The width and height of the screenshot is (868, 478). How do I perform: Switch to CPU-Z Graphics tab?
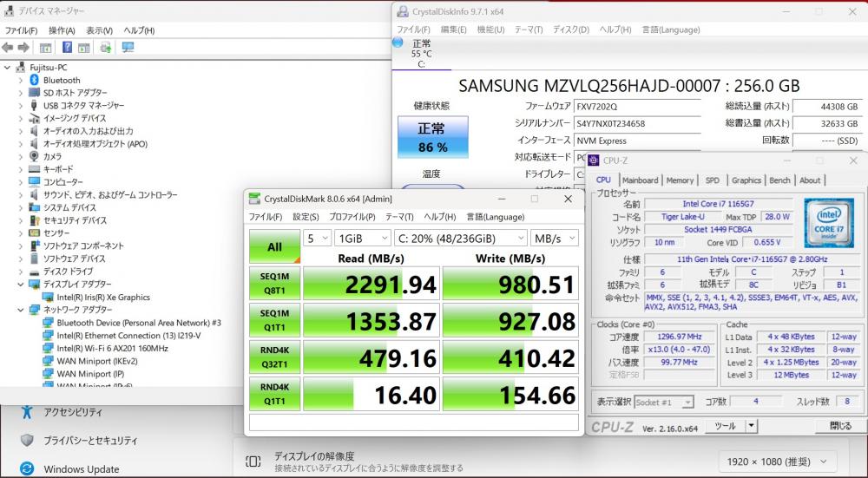[x=746, y=180]
